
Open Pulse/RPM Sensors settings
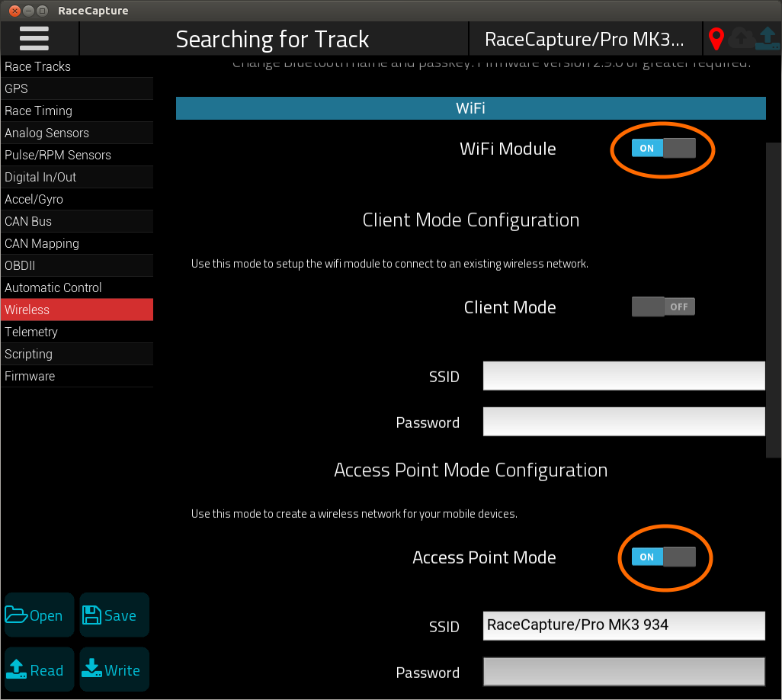77,155
